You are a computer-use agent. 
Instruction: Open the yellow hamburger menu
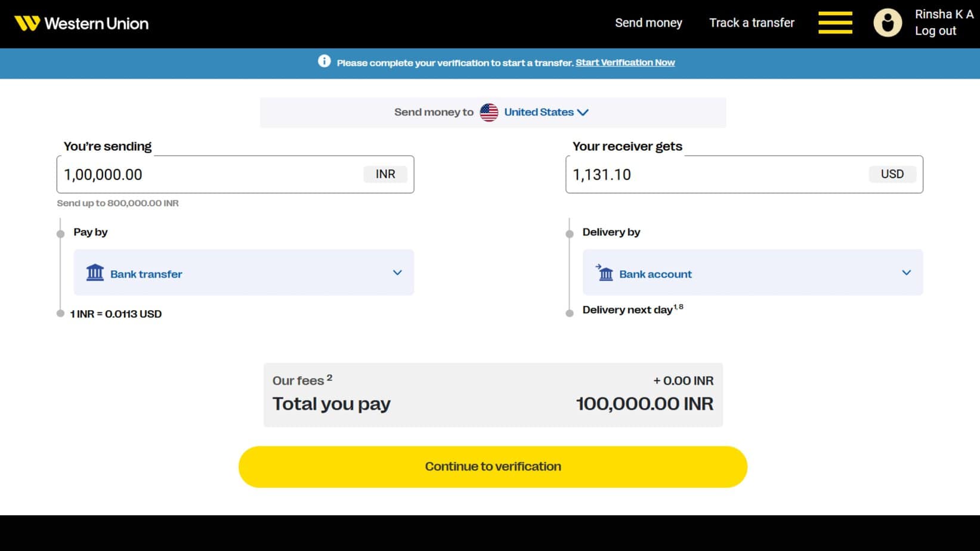click(835, 23)
